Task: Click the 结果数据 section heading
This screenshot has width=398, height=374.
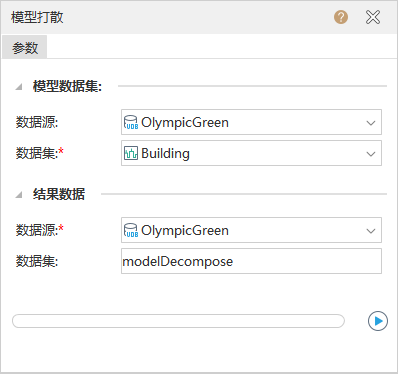Action: [x=59, y=194]
